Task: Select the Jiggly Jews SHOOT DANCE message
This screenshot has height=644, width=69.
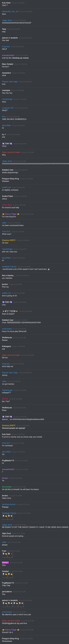Action: 35,527
